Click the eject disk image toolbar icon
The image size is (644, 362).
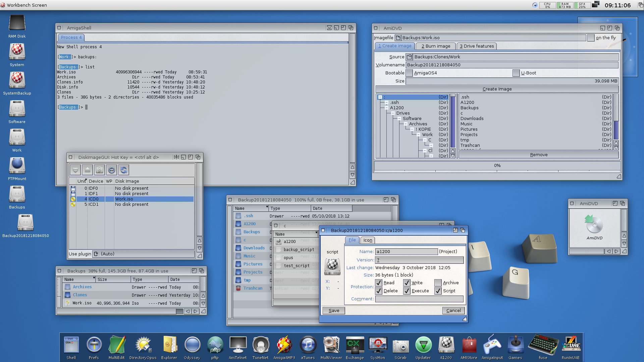point(87,170)
